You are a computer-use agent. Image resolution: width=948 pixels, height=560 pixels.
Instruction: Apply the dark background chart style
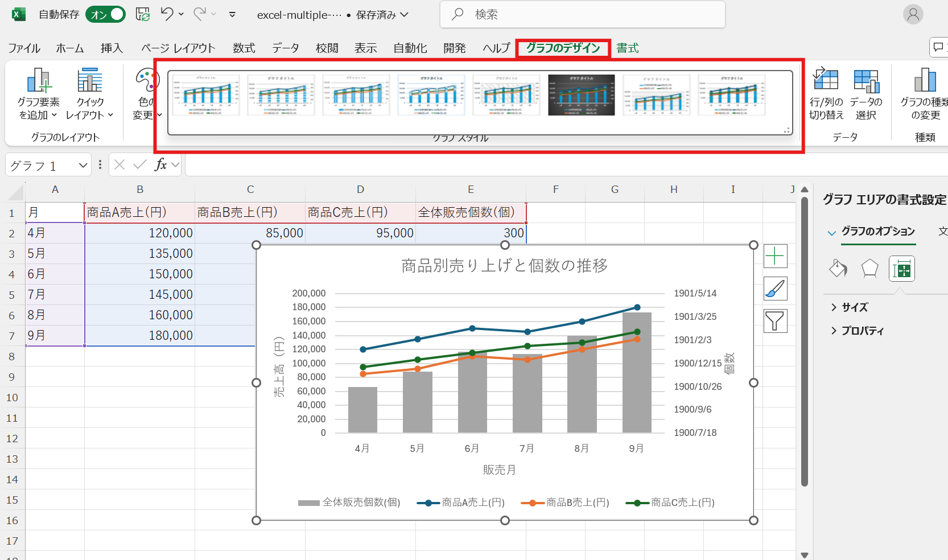(581, 95)
